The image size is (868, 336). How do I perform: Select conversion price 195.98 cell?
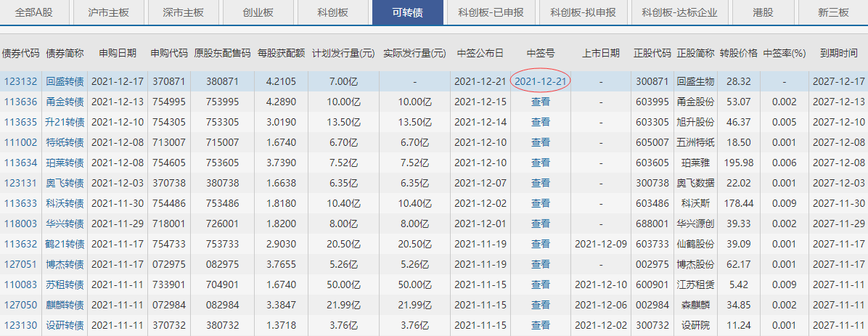pyautogui.click(x=739, y=163)
